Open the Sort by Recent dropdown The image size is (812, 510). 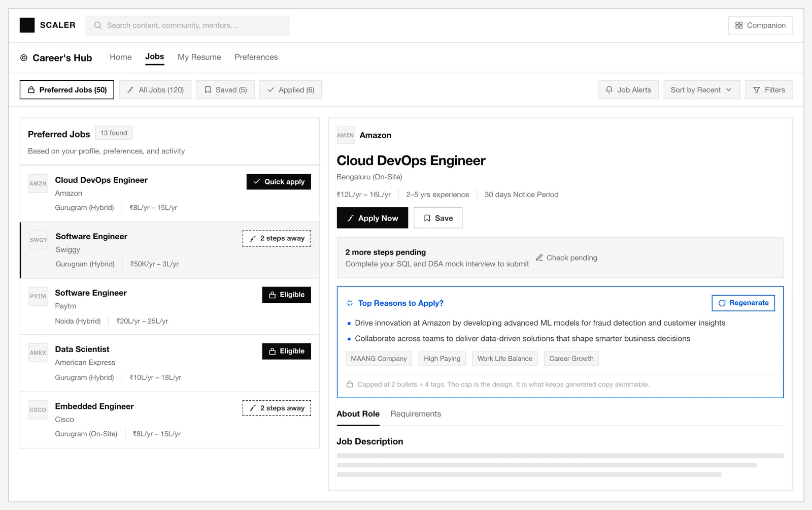point(701,90)
